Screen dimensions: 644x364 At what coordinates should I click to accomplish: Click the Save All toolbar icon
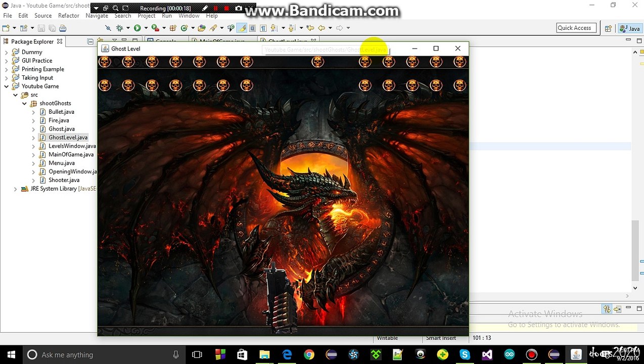coord(52,28)
